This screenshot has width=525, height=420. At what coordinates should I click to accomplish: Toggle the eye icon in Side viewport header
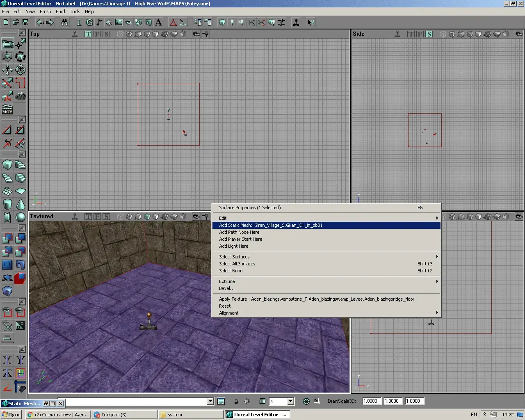tap(519, 34)
